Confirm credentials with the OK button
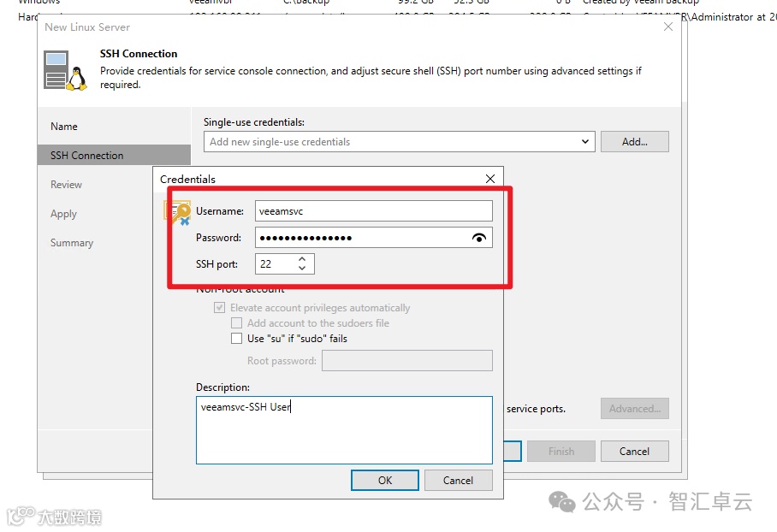 coord(385,481)
